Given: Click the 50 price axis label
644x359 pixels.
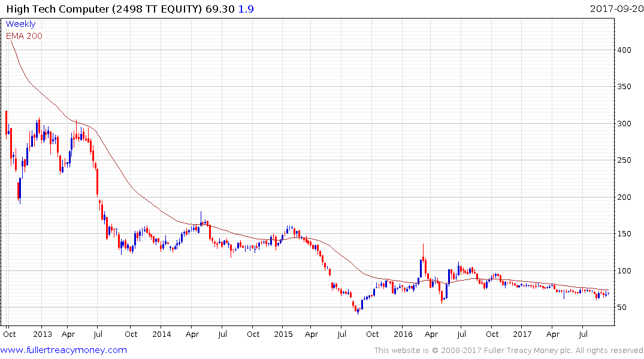Looking at the screenshot, I should click(x=622, y=308).
